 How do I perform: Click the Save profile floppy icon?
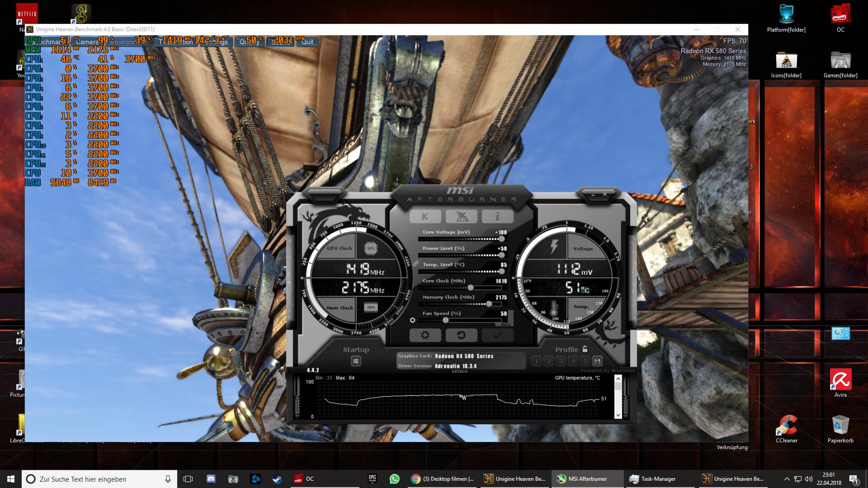[597, 361]
